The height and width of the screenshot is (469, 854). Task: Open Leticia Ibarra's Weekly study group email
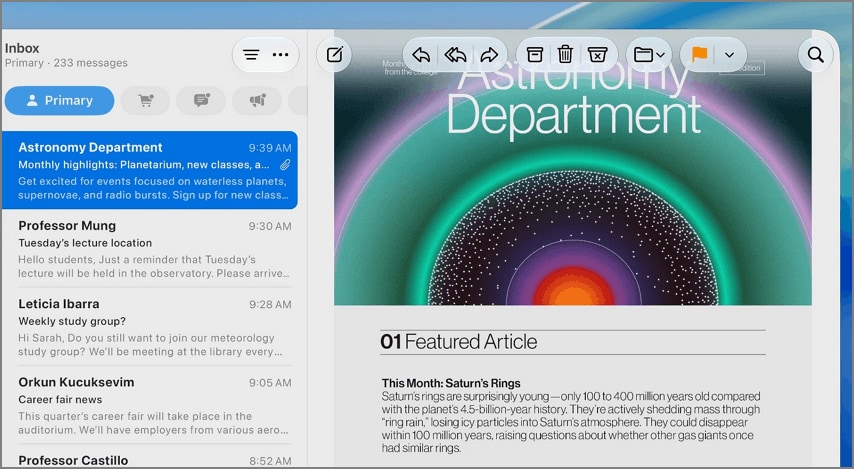(150, 327)
